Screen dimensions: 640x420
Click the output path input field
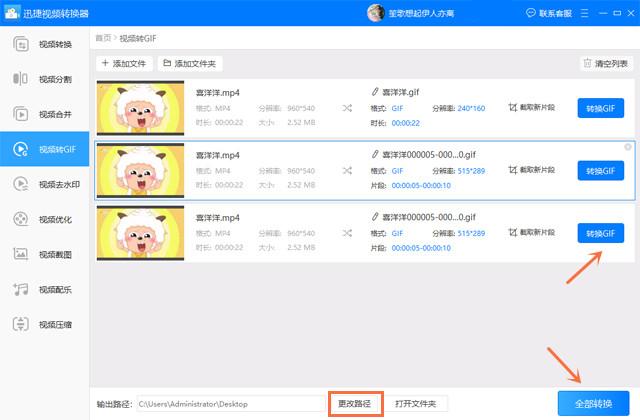pos(231,404)
